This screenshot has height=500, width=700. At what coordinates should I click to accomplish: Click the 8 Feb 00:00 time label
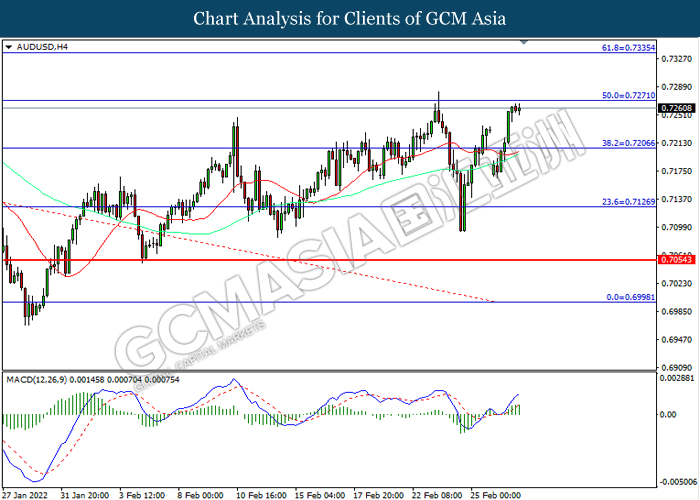(200, 495)
